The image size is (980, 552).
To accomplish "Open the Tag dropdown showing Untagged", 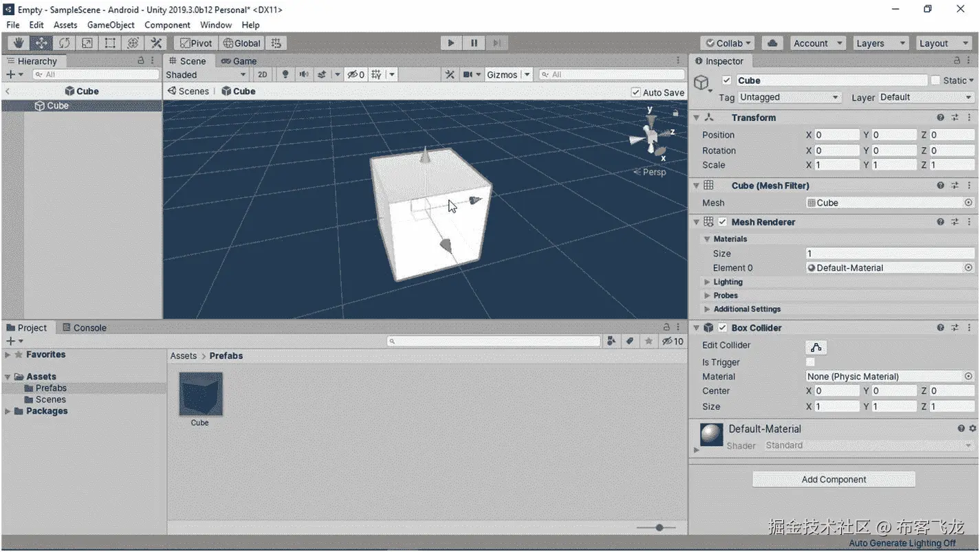I will pyautogui.click(x=789, y=97).
